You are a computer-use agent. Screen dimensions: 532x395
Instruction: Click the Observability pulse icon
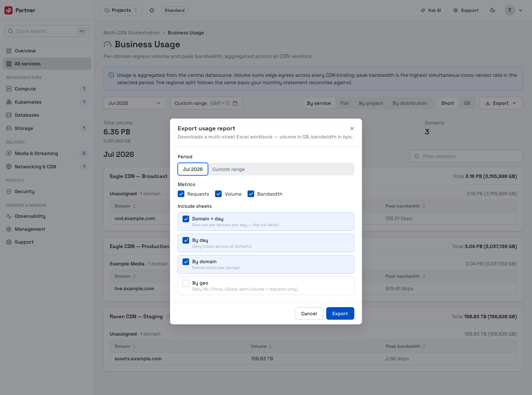pyautogui.click(x=9, y=216)
